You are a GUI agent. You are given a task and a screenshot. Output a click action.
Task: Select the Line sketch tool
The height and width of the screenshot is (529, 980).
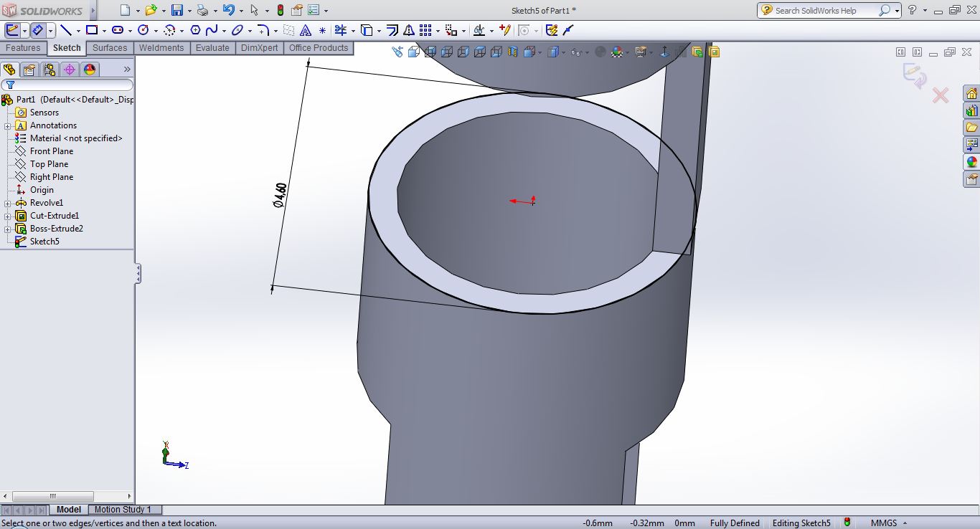65,30
